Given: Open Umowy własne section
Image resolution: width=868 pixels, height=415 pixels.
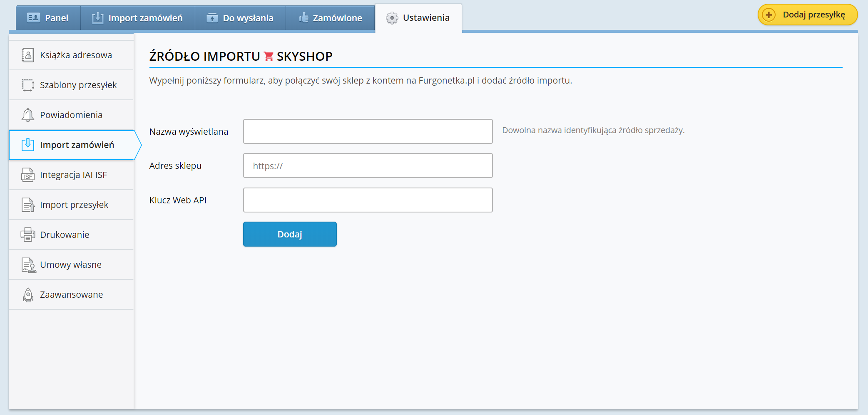Looking at the screenshot, I should coord(71,264).
